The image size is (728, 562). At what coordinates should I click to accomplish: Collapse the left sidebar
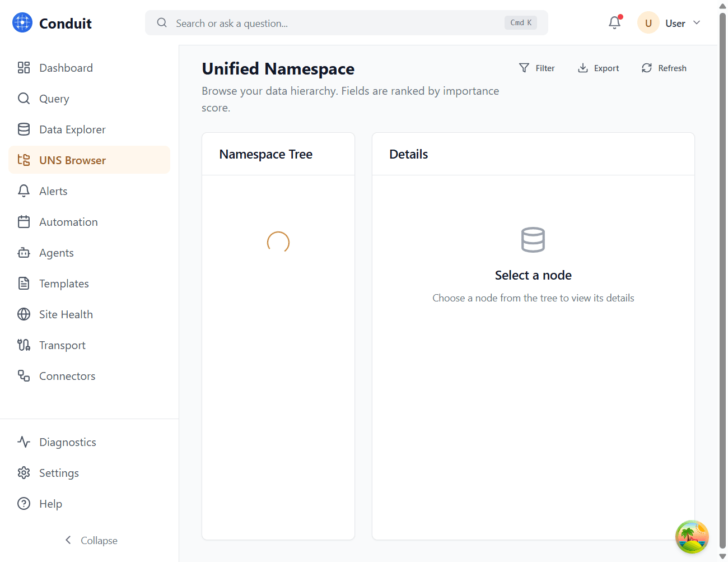(x=91, y=540)
